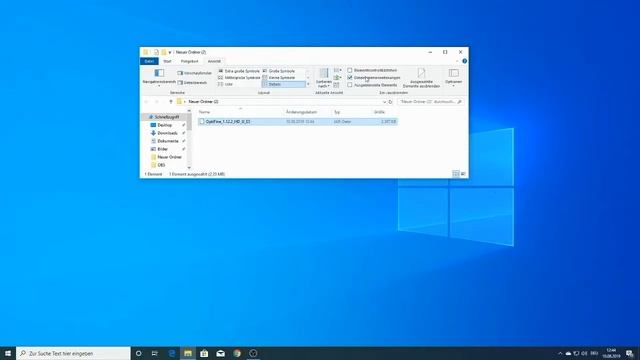Switch to the Freigeben ribbon tab
Viewport: 640px width, 360px height.
pyautogui.click(x=189, y=61)
